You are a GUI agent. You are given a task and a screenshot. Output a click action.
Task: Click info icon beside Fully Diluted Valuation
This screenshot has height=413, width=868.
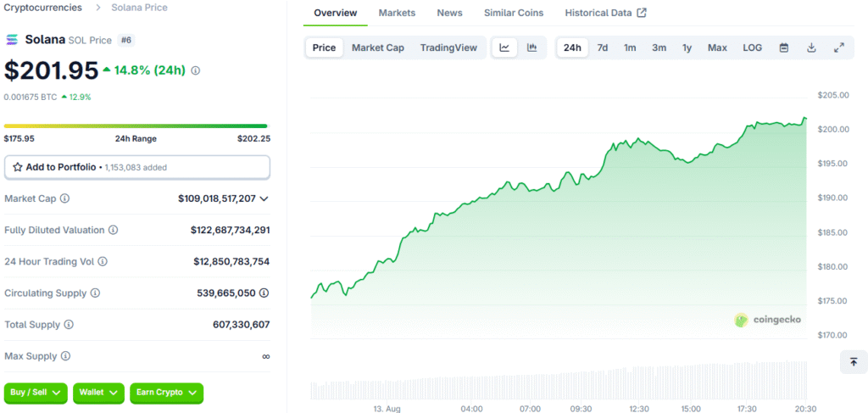click(113, 230)
